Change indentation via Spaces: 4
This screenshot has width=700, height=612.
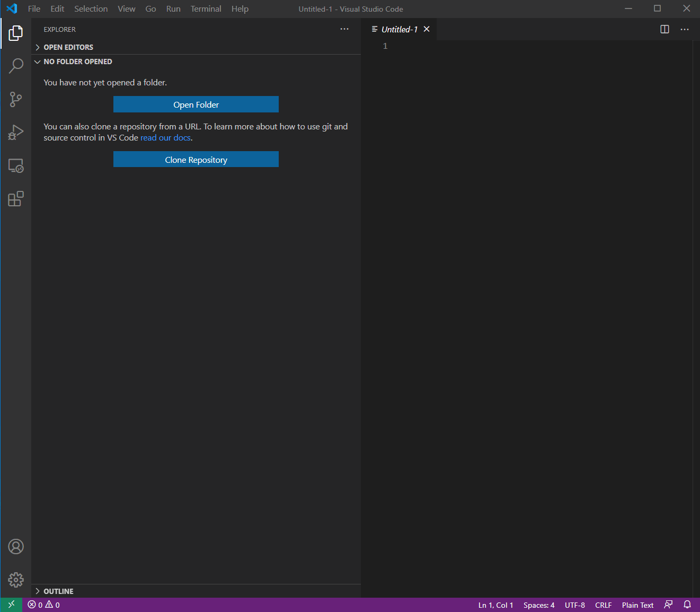(x=539, y=605)
